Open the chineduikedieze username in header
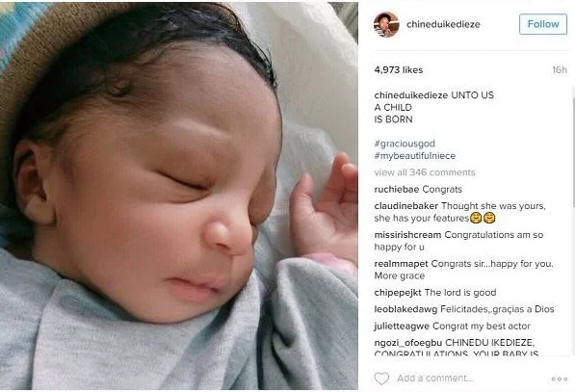The width and height of the screenshot is (575, 392). coord(443,24)
